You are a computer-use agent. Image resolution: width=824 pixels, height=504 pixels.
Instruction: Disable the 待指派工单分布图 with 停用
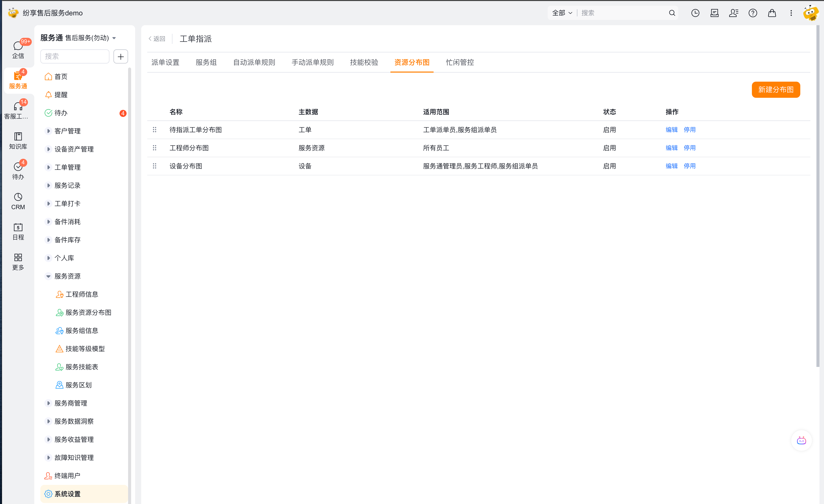click(690, 130)
